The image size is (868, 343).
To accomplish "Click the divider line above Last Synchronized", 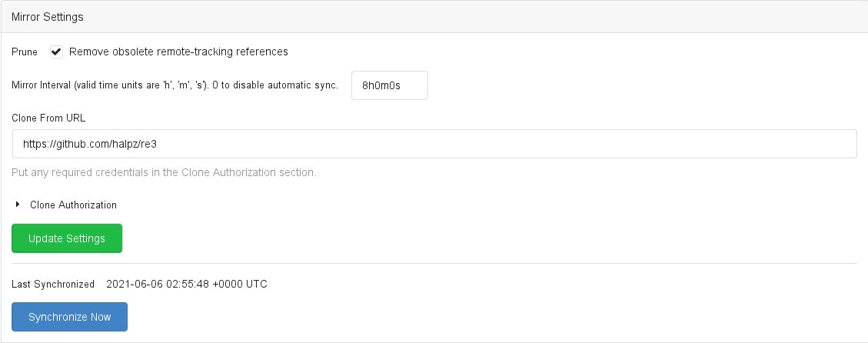I will click(434, 264).
